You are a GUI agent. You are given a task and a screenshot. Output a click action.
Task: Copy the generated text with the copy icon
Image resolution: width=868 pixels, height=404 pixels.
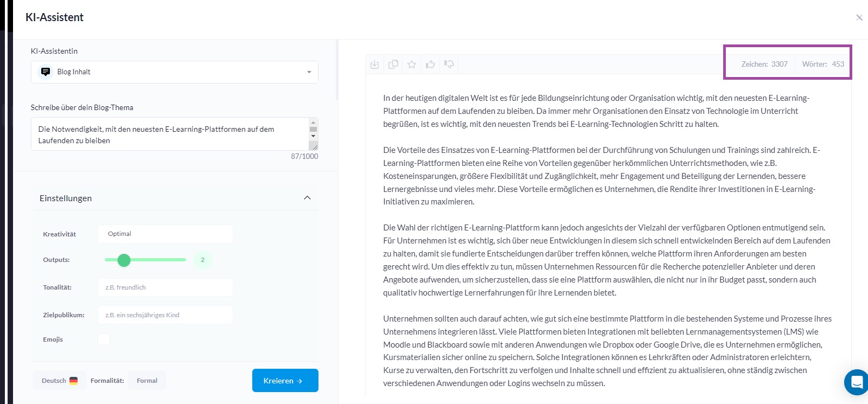click(393, 65)
